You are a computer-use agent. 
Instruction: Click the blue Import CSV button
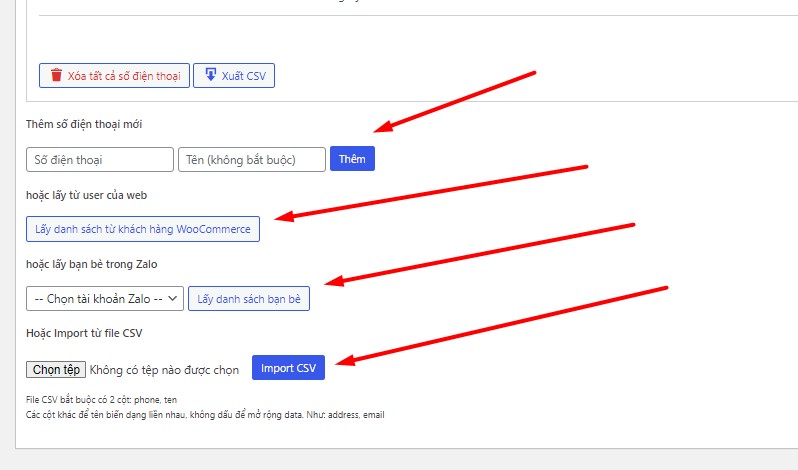coord(289,368)
